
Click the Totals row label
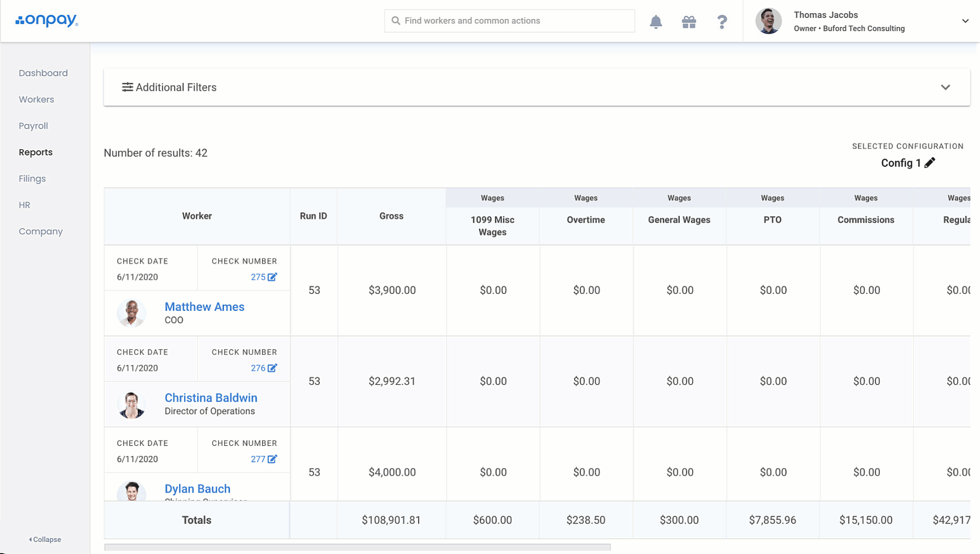click(197, 520)
